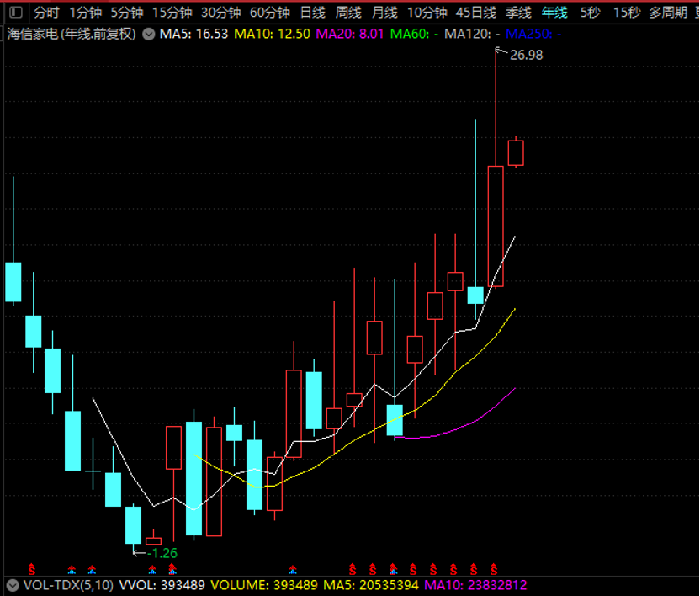Click the MA120 indicator label
700x596 pixels.
pos(472,34)
